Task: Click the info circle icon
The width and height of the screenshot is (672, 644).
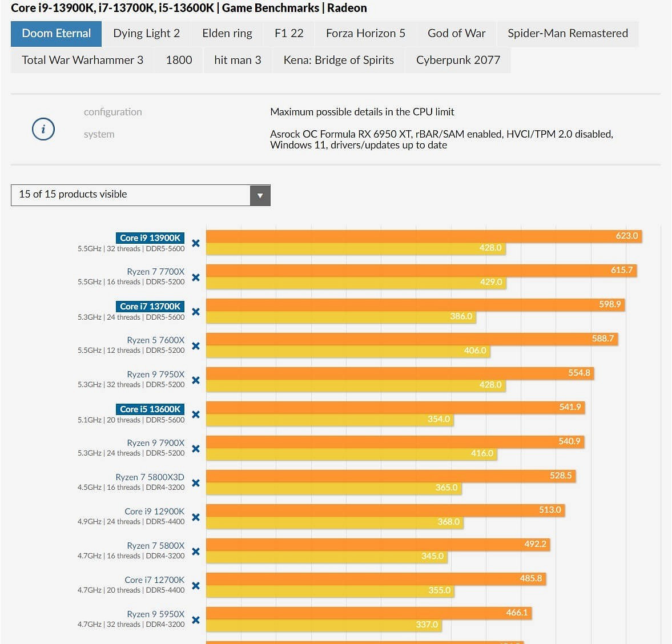Action: point(43,129)
